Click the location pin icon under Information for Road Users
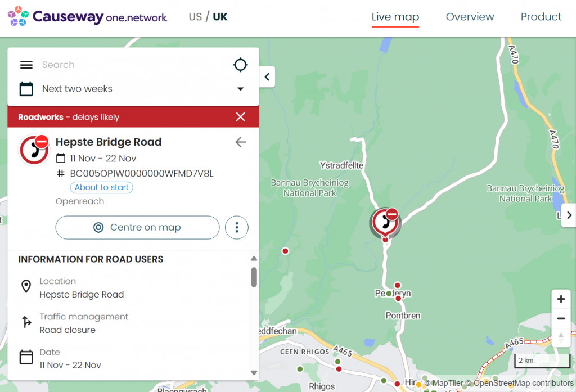This screenshot has width=576, height=392. coord(26,286)
